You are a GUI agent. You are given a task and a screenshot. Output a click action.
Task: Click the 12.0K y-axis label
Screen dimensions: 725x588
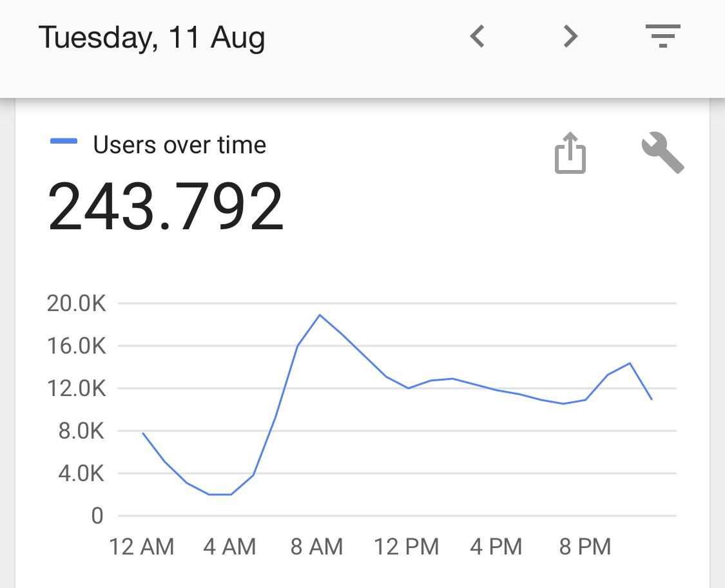tap(76, 388)
